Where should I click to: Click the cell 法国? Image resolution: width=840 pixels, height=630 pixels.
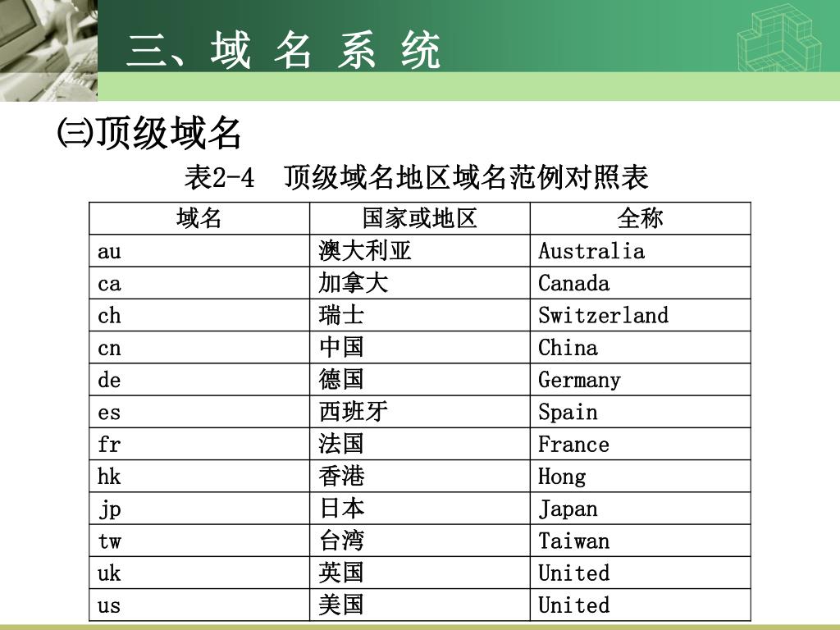pyautogui.click(x=420, y=444)
